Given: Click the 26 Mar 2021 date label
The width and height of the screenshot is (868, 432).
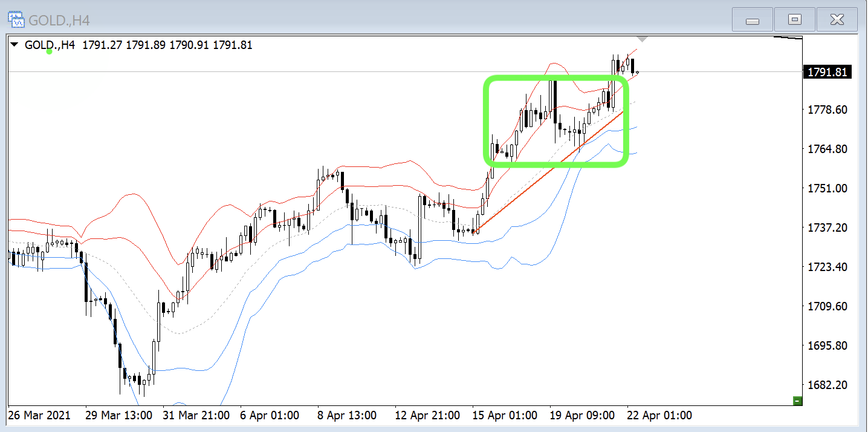Looking at the screenshot, I should 39,416.
